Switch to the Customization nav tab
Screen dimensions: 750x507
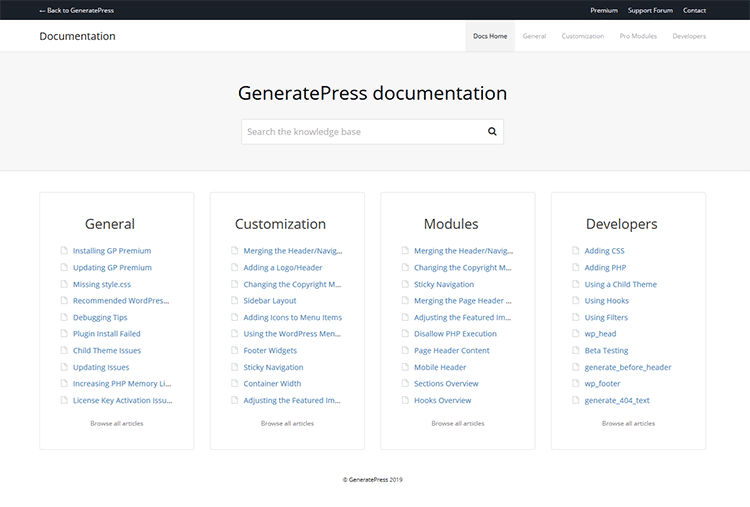click(583, 36)
